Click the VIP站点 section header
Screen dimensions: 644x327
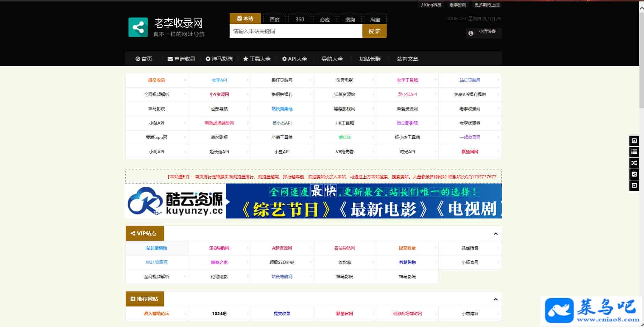pyautogui.click(x=145, y=233)
